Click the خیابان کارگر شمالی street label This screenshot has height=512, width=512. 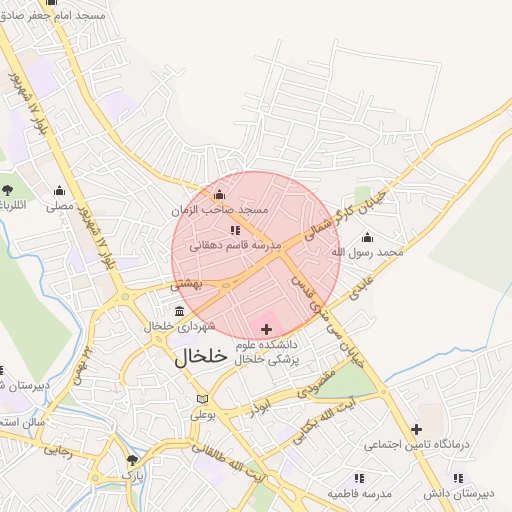pos(345,216)
